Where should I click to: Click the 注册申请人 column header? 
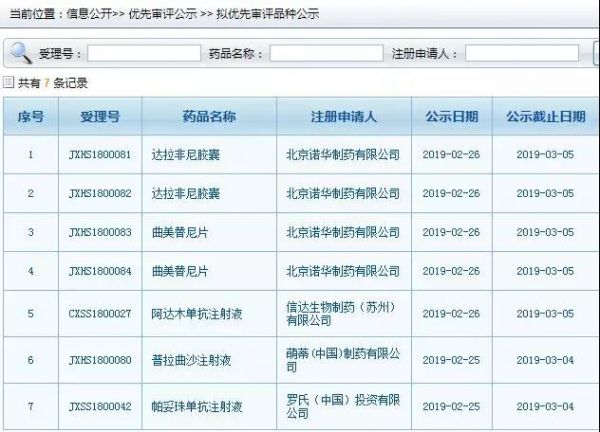pos(343,117)
